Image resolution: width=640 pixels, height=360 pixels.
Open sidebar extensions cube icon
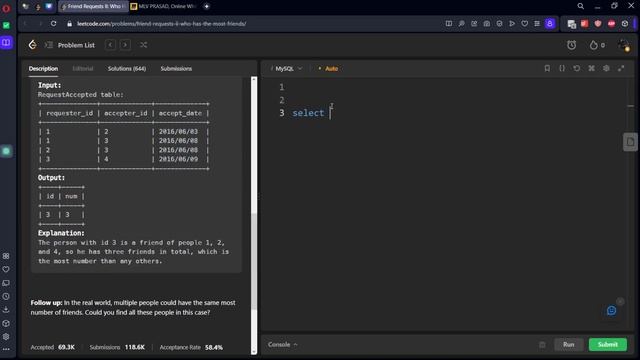coord(6,323)
